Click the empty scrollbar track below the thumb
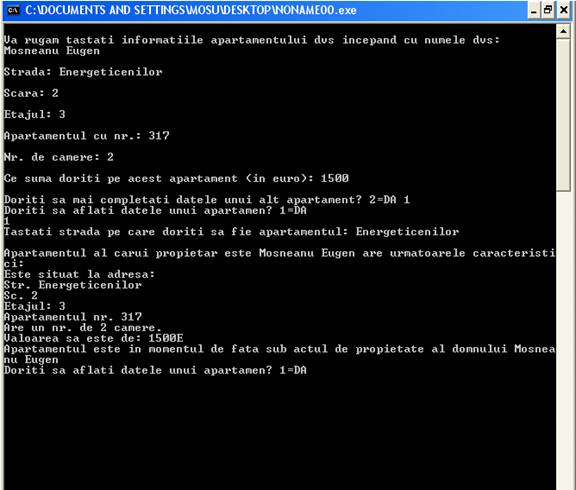 (x=563, y=340)
